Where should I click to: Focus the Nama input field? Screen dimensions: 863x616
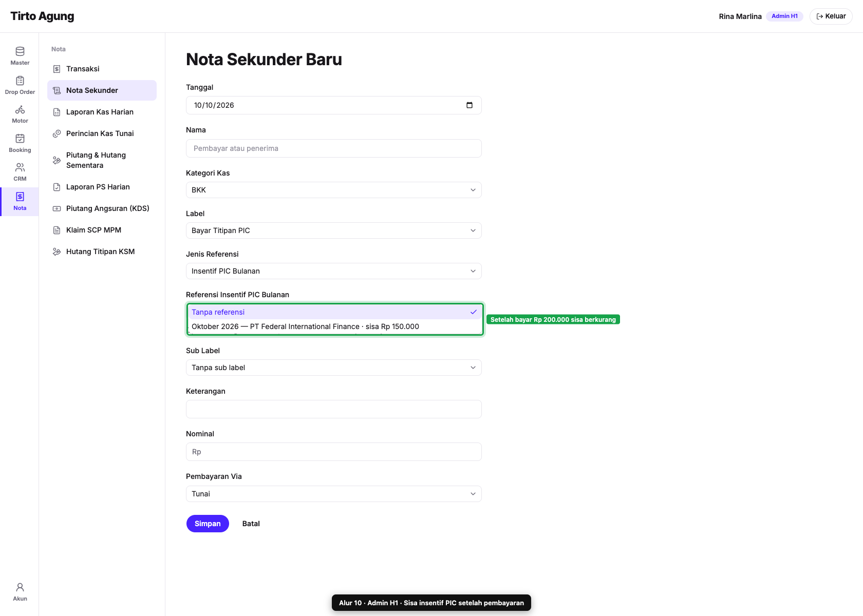(x=333, y=148)
